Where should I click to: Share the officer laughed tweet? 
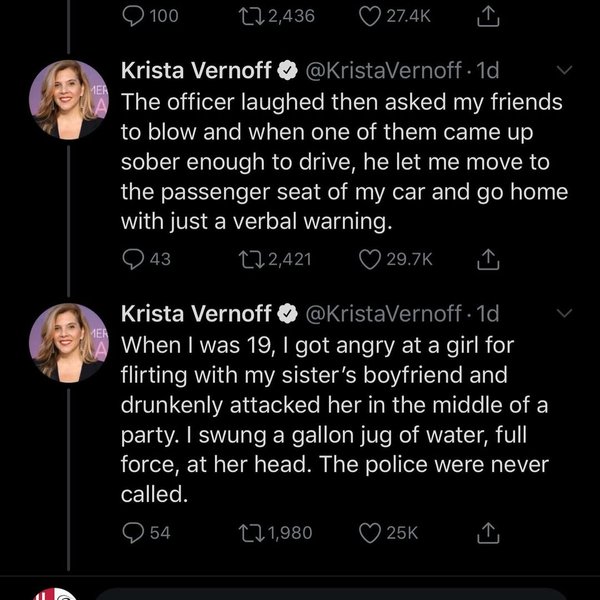(x=490, y=260)
